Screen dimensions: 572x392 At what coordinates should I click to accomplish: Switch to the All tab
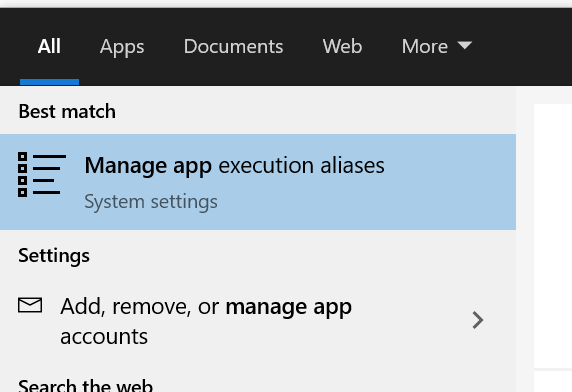(x=49, y=47)
